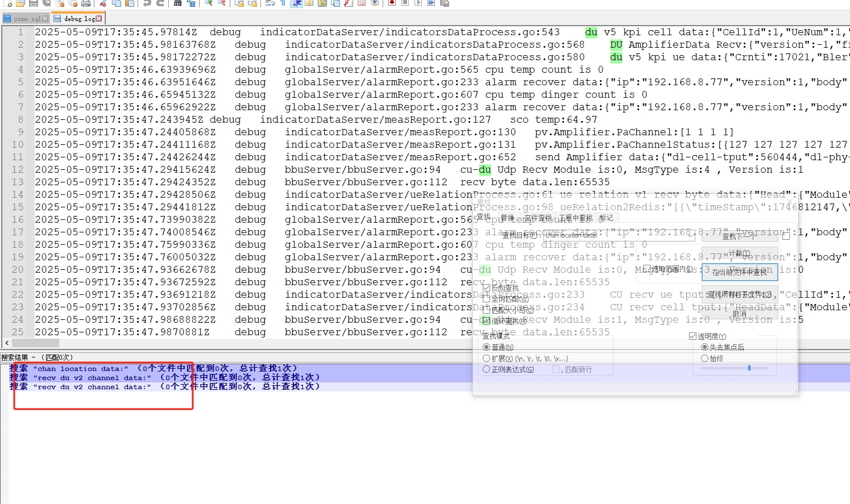Close the debug.log tab with its X
Screen dimensions: 850x504
pyautogui.click(x=99, y=19)
